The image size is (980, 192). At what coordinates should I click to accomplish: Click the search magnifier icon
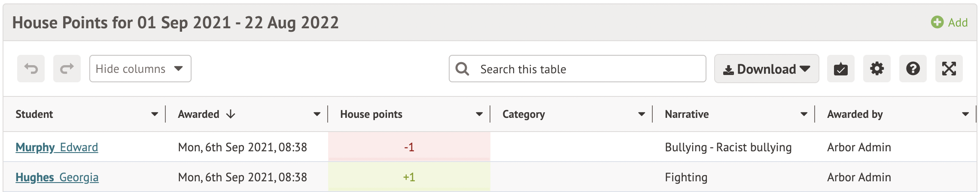click(462, 69)
